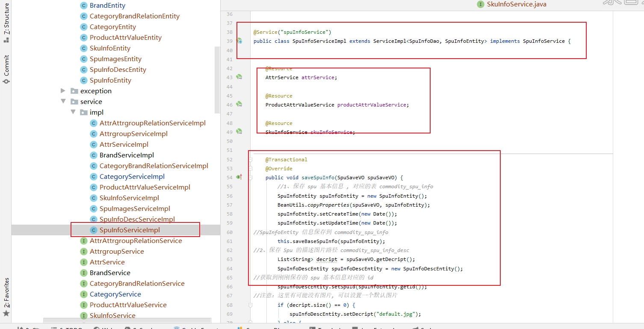Click the class icon beside BrandServiceImpl
Screen dimensions: 644x329
[x=94, y=155]
